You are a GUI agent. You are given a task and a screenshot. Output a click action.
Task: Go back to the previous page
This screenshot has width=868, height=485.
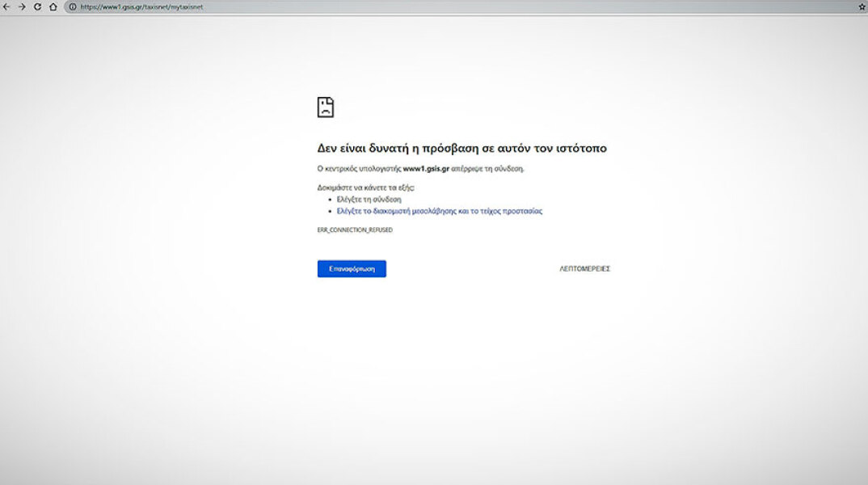click(x=7, y=6)
